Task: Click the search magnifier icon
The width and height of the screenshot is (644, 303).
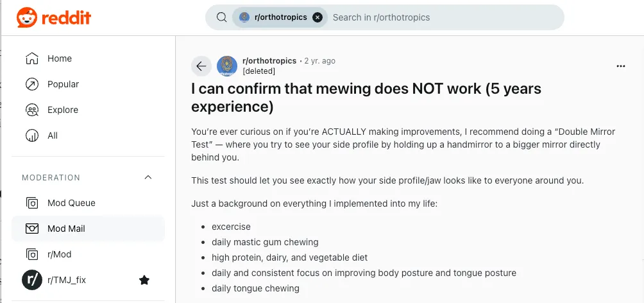Action: point(222,18)
